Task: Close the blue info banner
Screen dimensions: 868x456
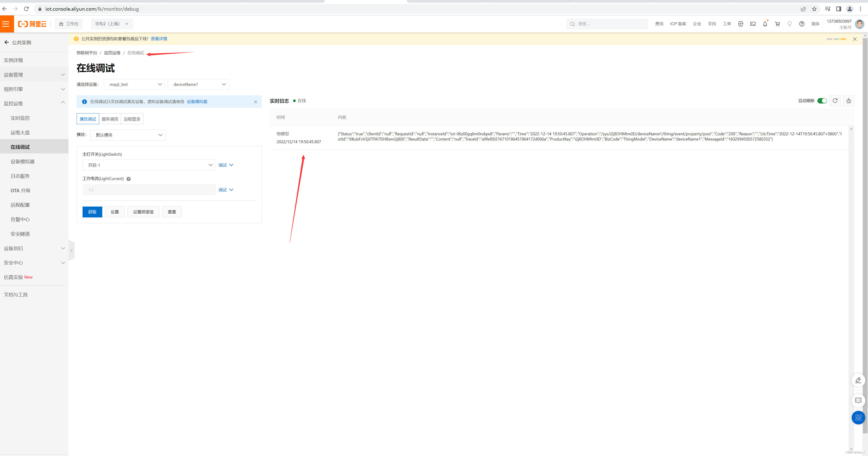Action: click(x=255, y=102)
